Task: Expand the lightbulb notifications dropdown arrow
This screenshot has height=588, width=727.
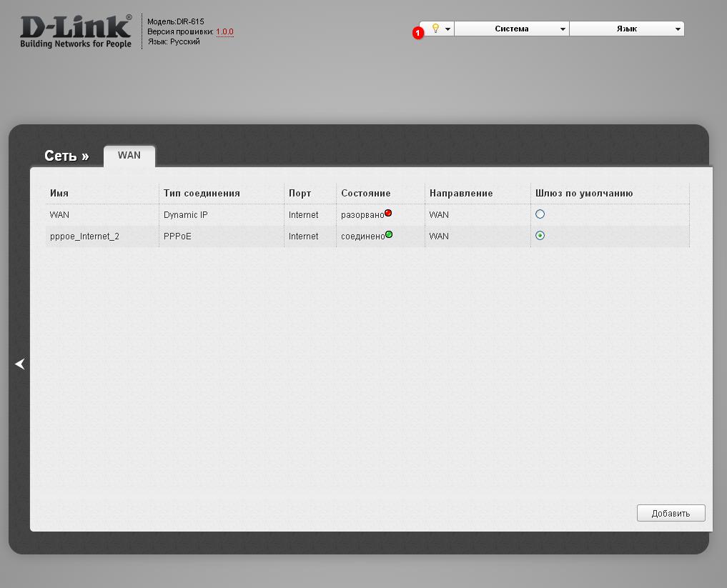Action: point(447,29)
